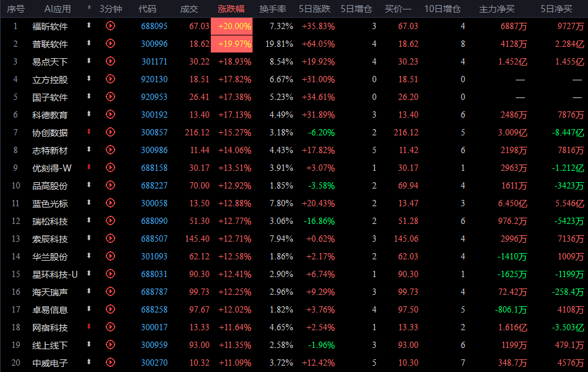Viewport: 588px width, 372px height.
Task: Sort by 主力净买 column header
Action: (497, 9)
